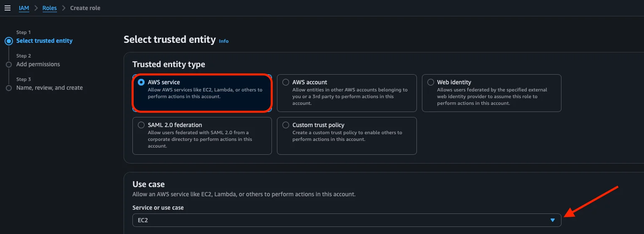Select Step 1 Select trusted entity
The height and width of the screenshot is (234, 644).
[44, 41]
